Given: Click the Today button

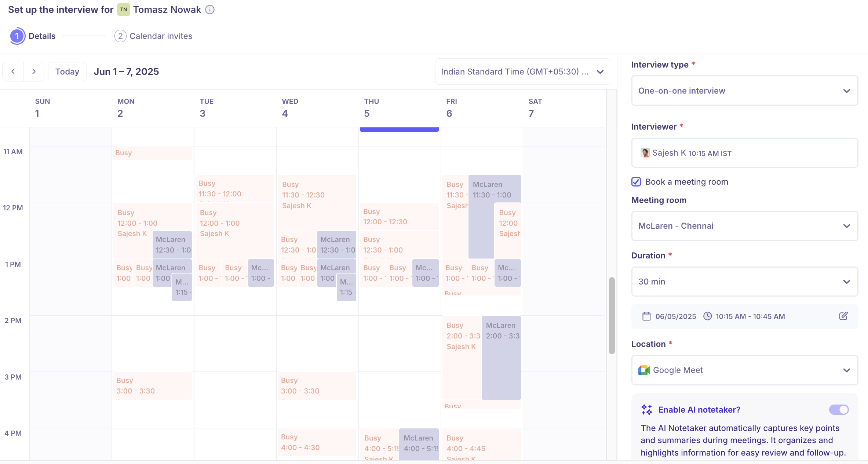Looking at the screenshot, I should 67,71.
